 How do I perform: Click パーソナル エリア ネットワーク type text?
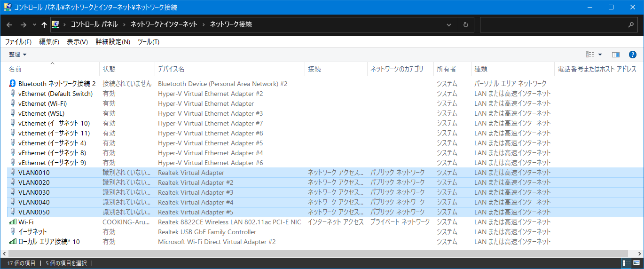510,84
